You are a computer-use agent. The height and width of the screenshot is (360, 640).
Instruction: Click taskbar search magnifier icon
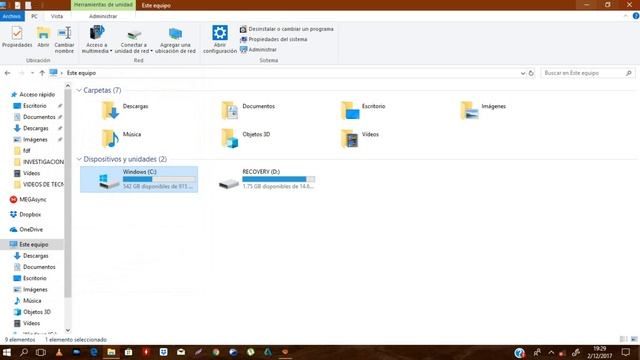coord(24,352)
